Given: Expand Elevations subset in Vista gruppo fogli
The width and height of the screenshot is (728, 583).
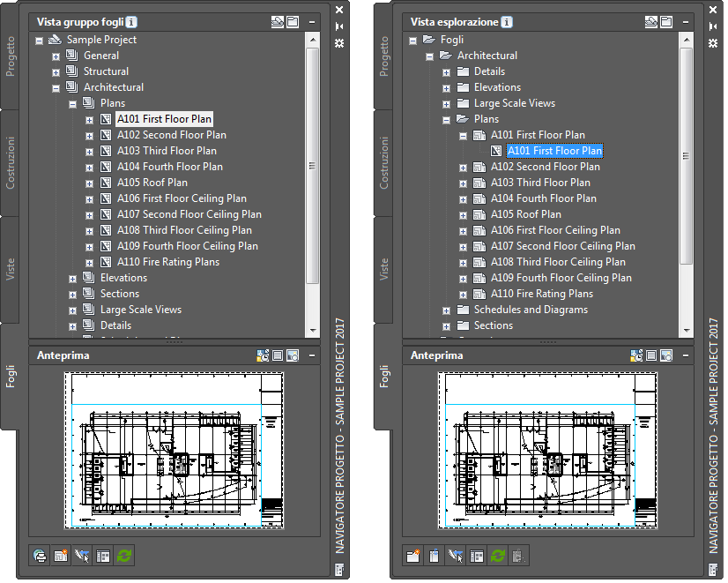Looking at the screenshot, I should pos(72,280).
